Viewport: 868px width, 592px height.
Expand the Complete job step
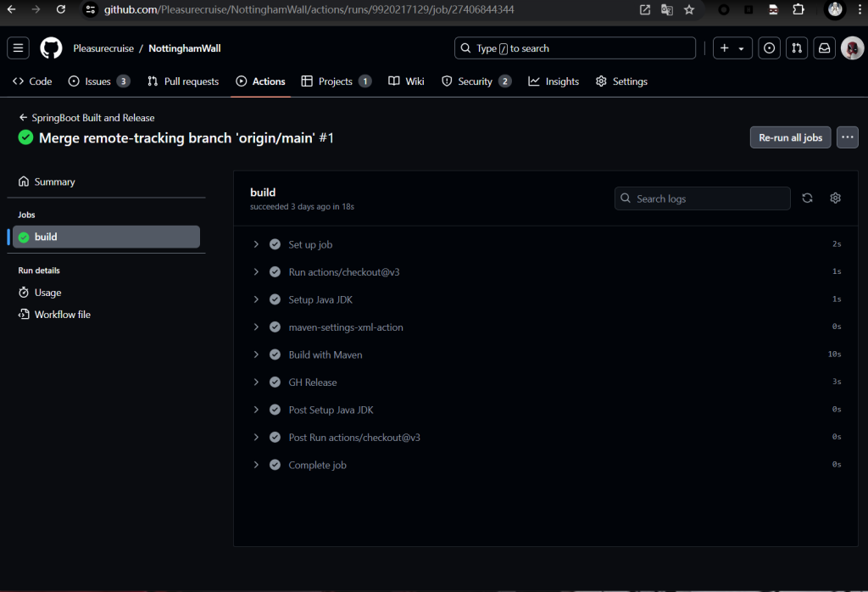click(x=256, y=465)
